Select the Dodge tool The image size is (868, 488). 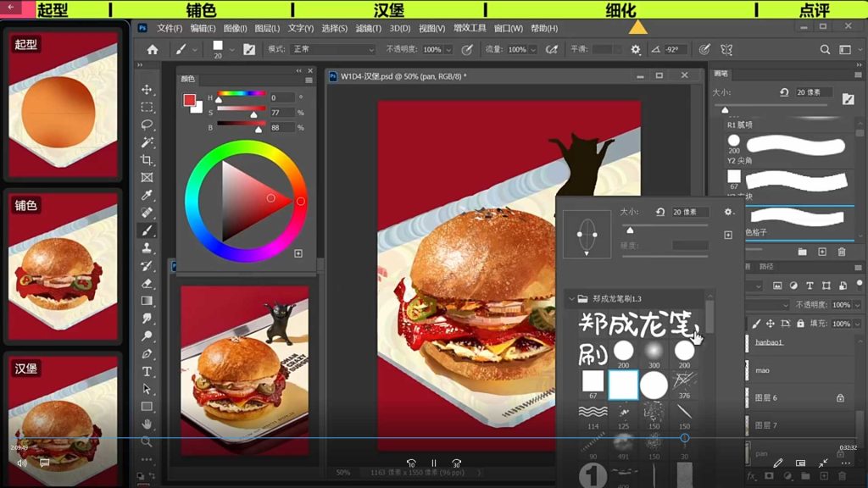(x=147, y=335)
